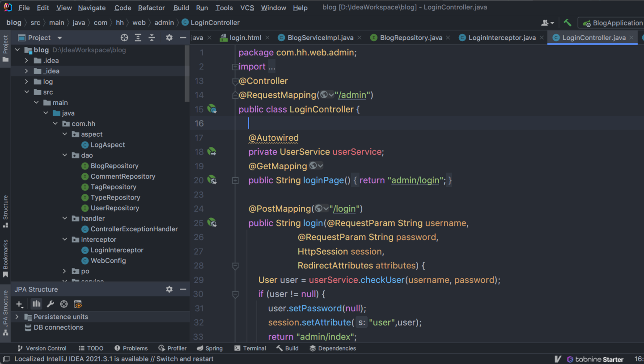The image size is (644, 364).
Task: Click the plus add icon in JPA Structure
Action: click(x=19, y=304)
